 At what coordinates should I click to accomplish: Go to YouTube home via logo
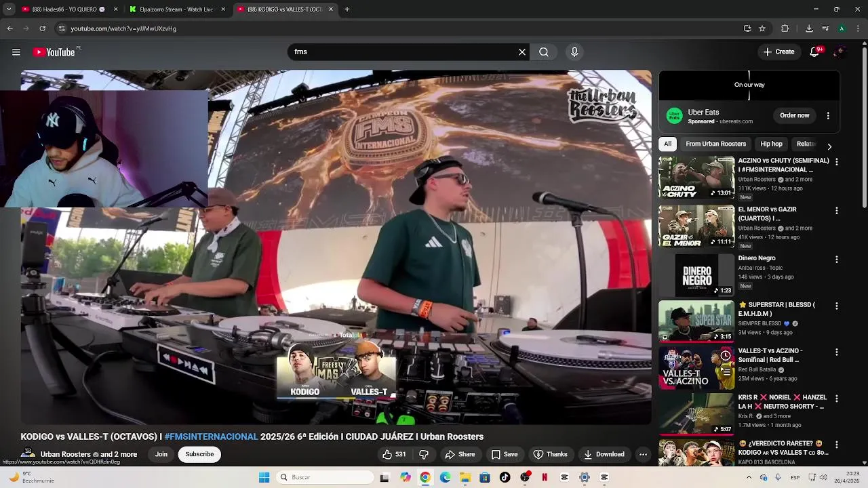pyautogui.click(x=54, y=52)
